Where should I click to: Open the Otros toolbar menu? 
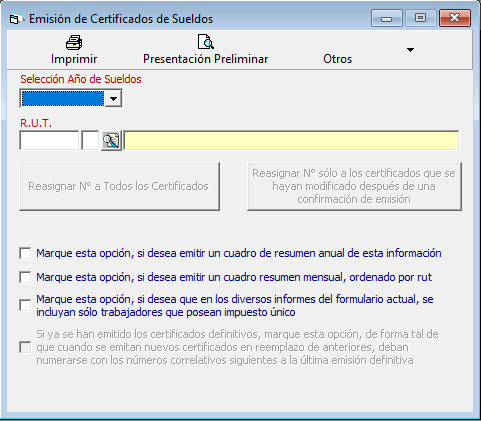pos(337,59)
